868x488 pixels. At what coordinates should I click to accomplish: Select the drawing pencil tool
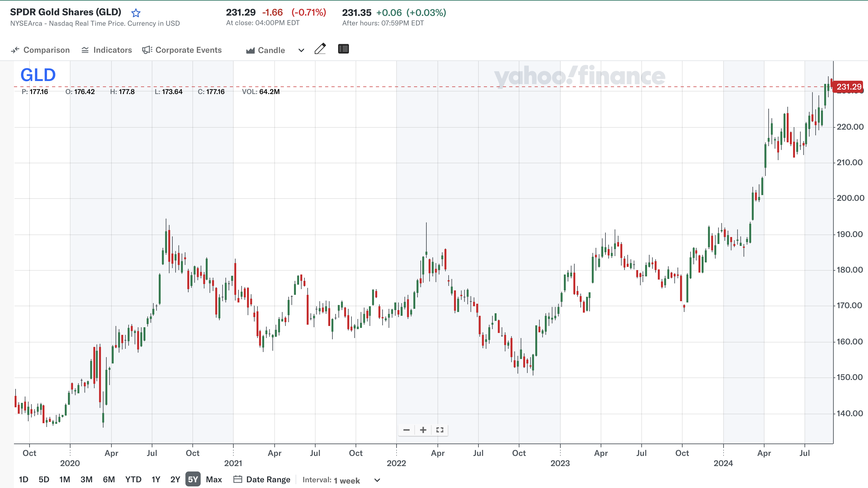coord(320,49)
